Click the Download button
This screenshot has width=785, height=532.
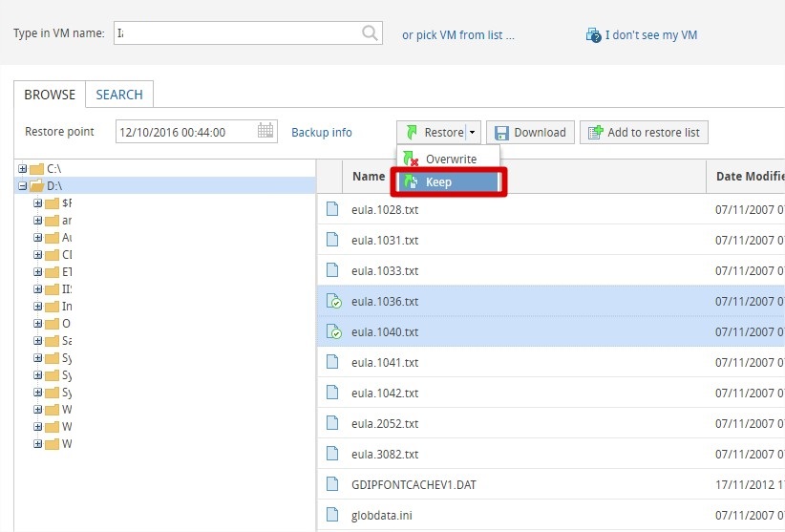point(530,133)
